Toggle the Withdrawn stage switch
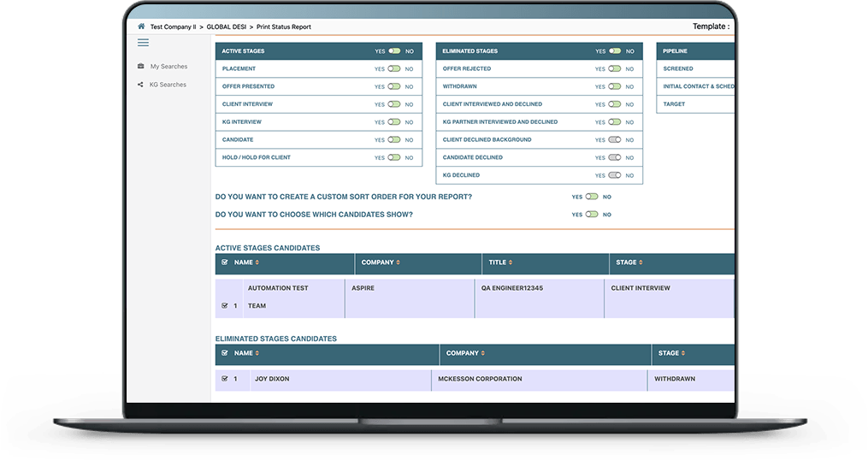Viewport: 868px width, 460px height. [x=615, y=86]
